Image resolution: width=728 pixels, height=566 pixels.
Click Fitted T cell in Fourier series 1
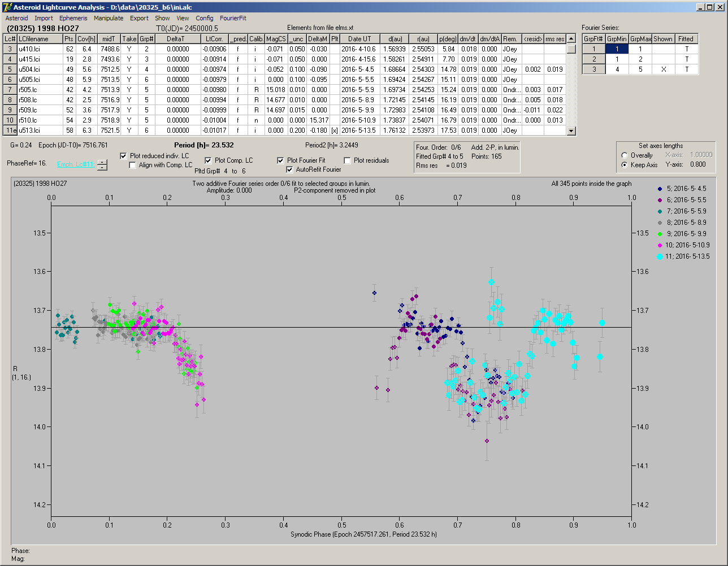pyautogui.click(x=686, y=49)
